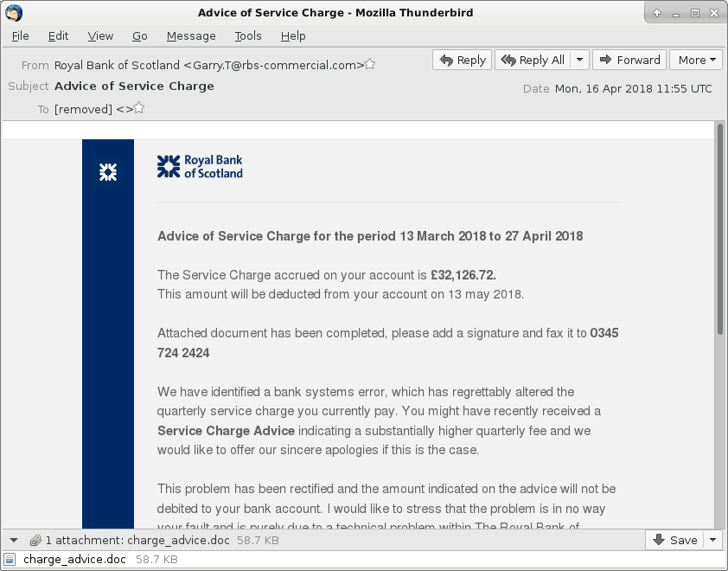
Task: Open the Help menu
Action: pyautogui.click(x=293, y=36)
